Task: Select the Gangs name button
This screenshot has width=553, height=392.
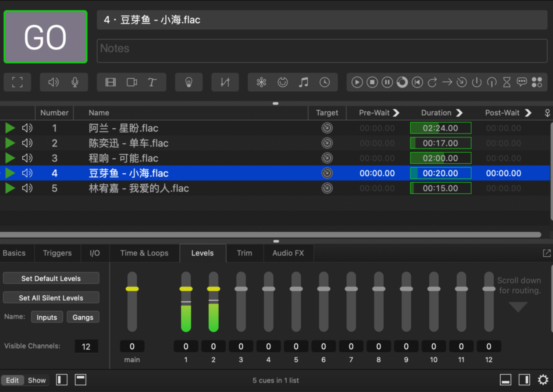Action: 83,317
